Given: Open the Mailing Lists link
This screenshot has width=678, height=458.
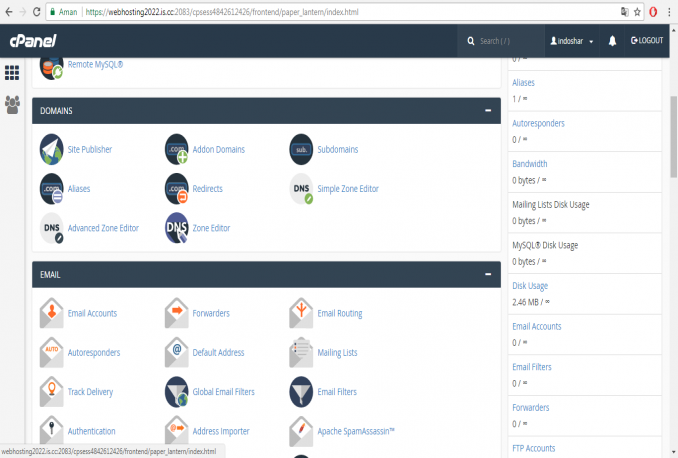Looking at the screenshot, I should coord(337,352).
